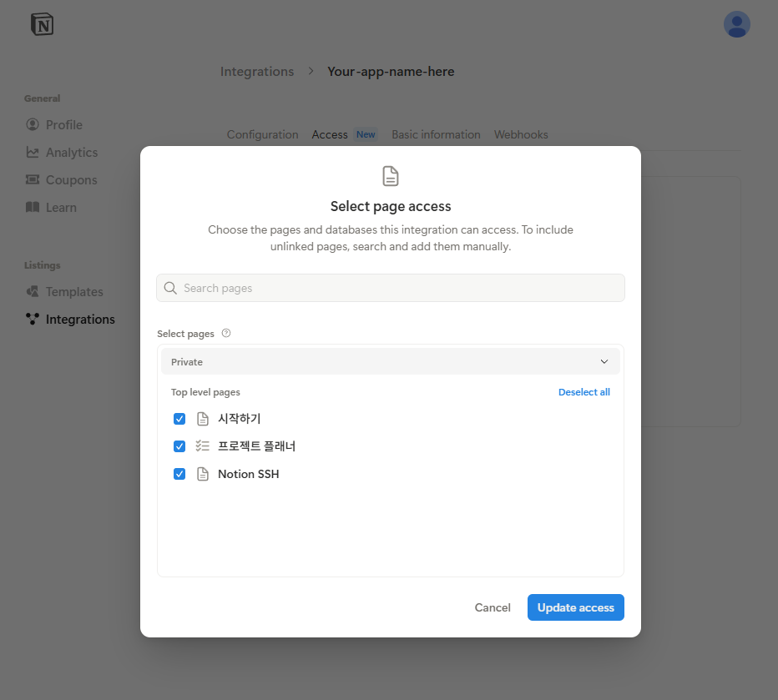Image resolution: width=778 pixels, height=700 pixels.
Task: Switch to the Access tab
Action: [x=330, y=134]
